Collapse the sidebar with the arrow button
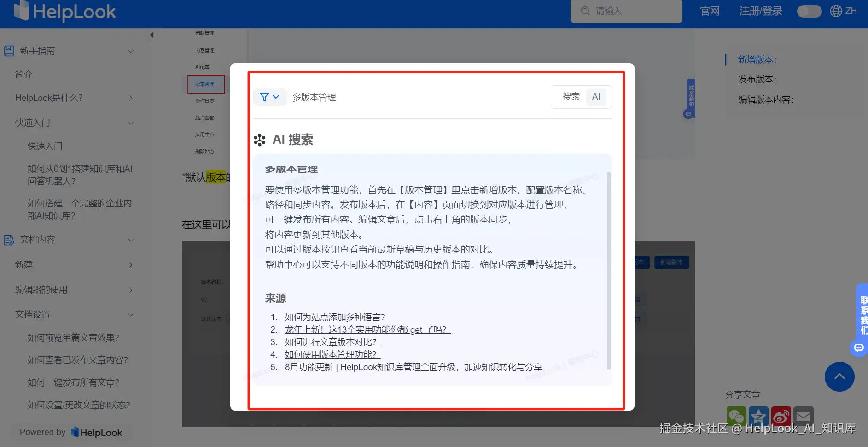The image size is (868, 447). click(x=151, y=35)
